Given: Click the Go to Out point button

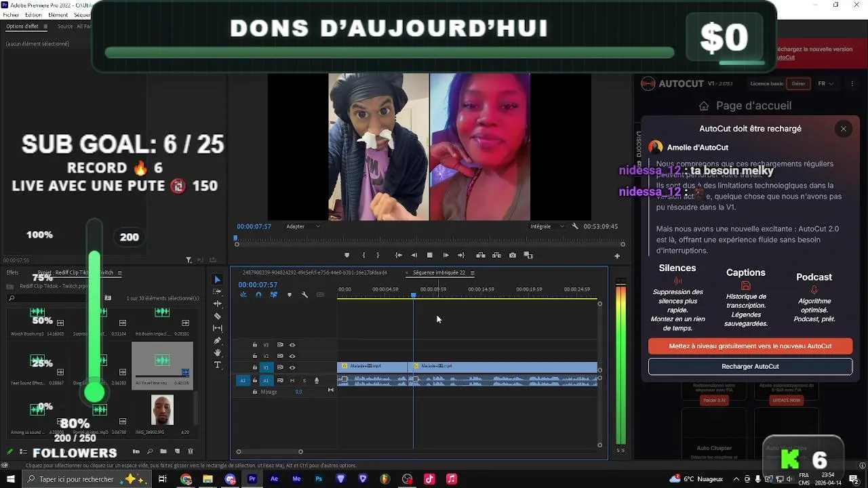Looking at the screenshot, I should point(461,256).
